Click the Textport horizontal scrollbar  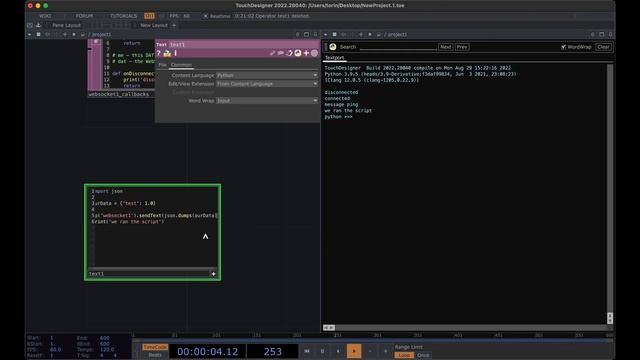point(465,327)
